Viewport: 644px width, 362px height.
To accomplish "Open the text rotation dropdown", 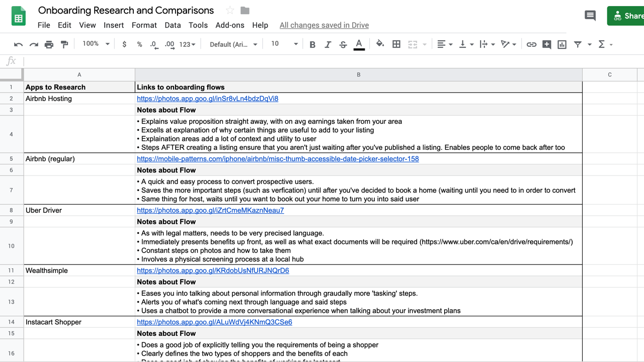I will [509, 45].
